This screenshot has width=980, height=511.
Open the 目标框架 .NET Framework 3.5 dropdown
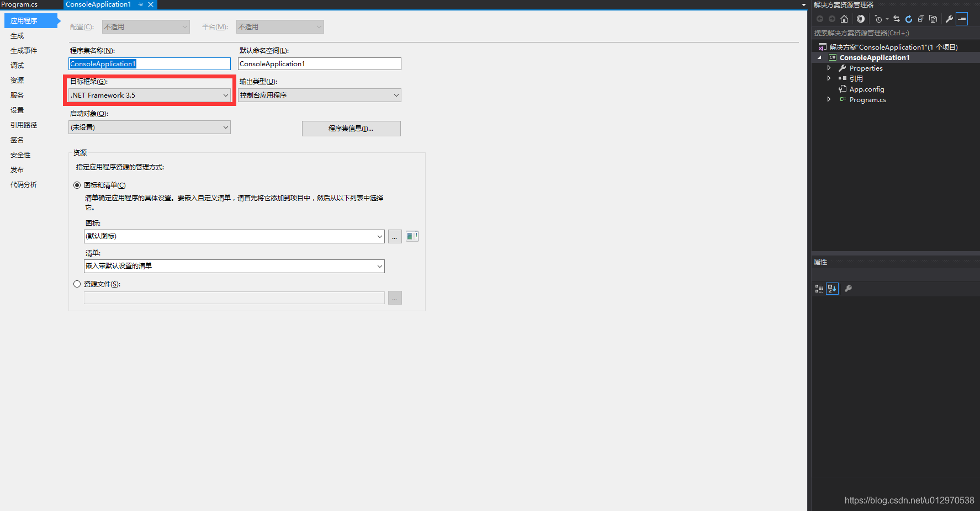point(150,95)
